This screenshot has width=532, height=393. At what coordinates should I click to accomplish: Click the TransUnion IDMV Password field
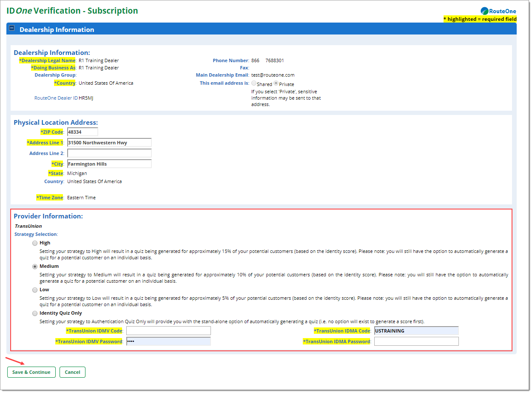click(x=168, y=341)
